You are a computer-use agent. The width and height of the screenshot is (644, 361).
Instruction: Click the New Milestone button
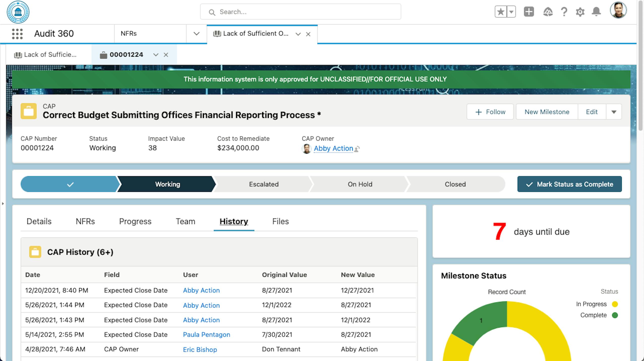547,112
